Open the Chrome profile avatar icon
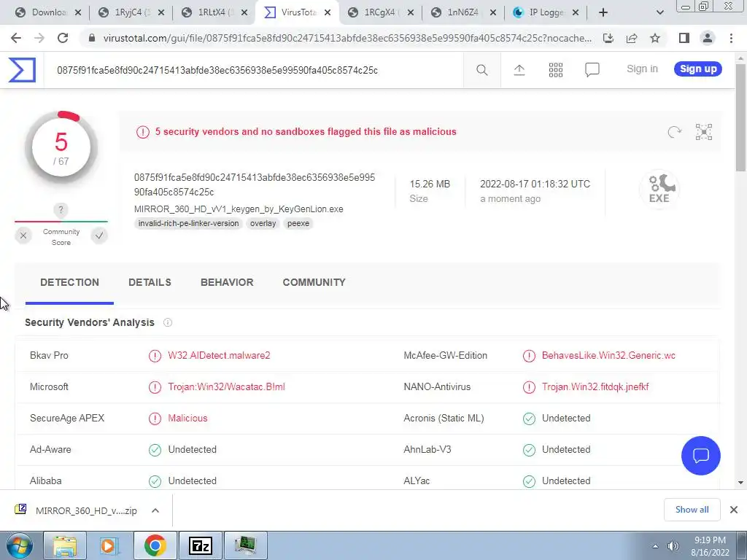The image size is (747, 560). pyautogui.click(x=708, y=38)
